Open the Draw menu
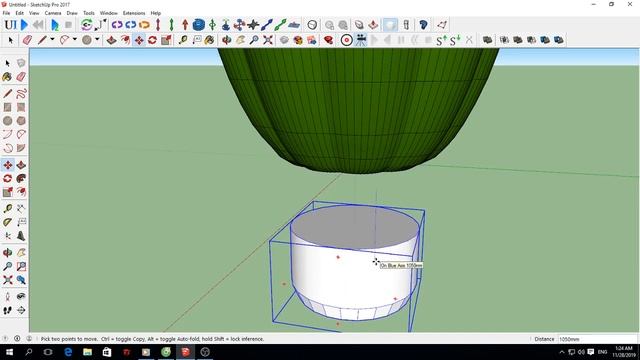The image size is (640, 360). [72, 13]
